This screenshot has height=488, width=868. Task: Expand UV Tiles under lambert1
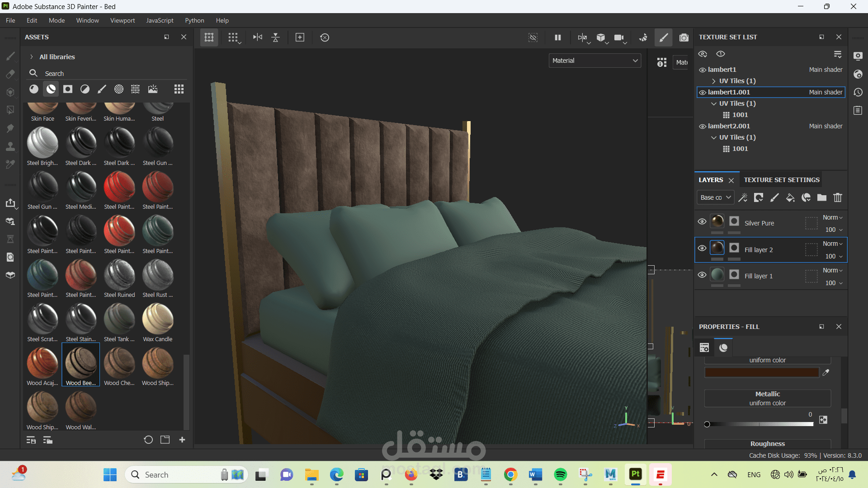pos(714,81)
